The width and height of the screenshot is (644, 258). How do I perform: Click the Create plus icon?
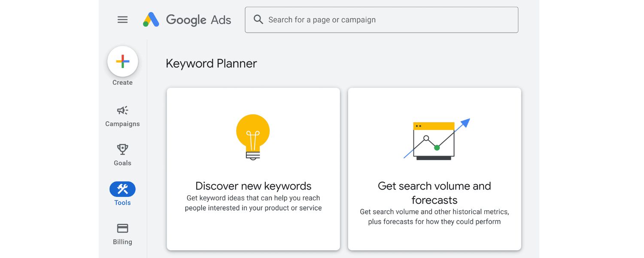pyautogui.click(x=122, y=61)
